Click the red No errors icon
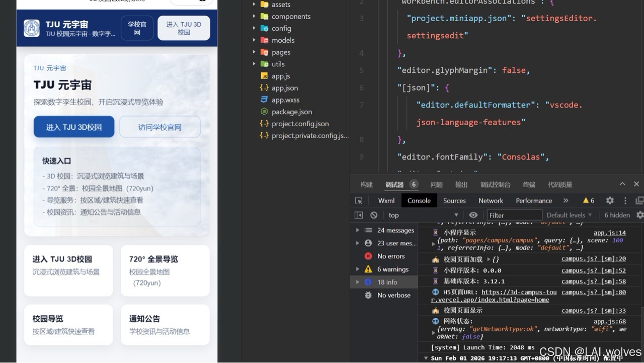644x363 pixels. click(368, 256)
